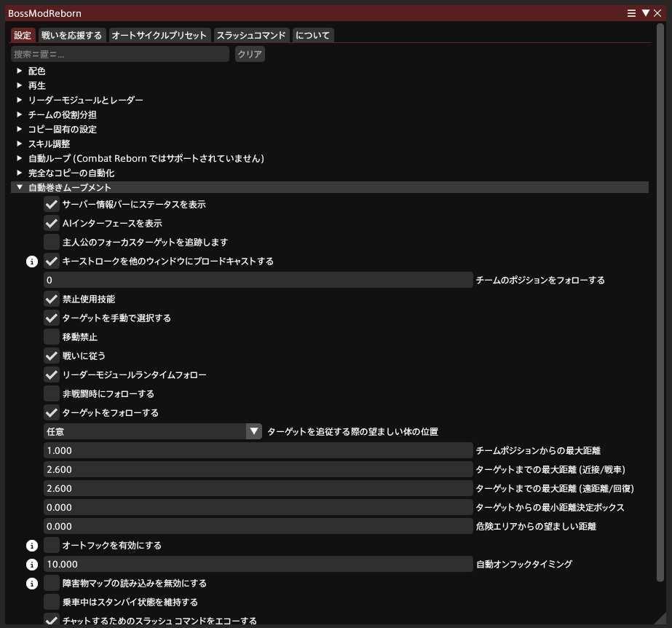Viewport: 672px width, 628px height.
Task: Enable 乗車中はスタンバイ状態を維持する checkbox
Action: click(52, 602)
